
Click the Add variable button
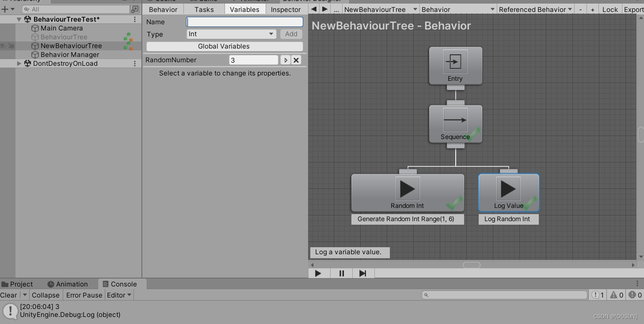(291, 34)
